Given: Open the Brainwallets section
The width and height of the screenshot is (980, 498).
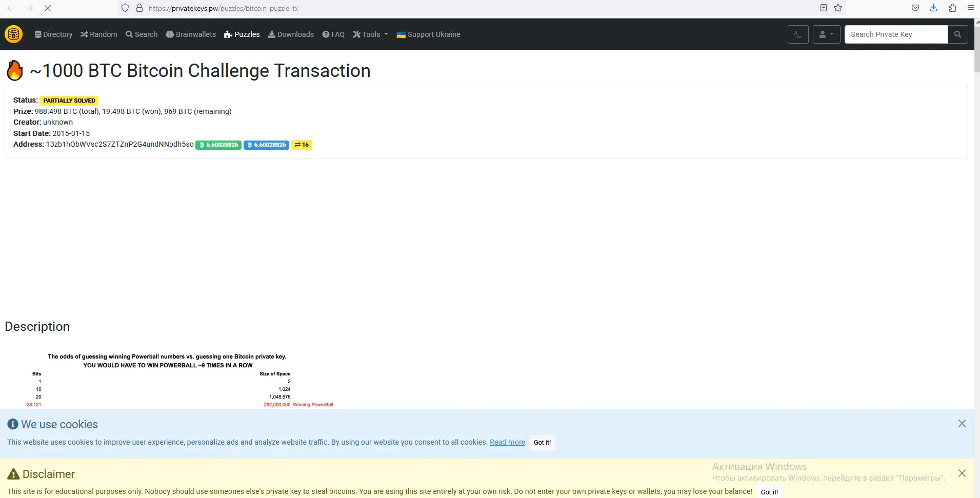Looking at the screenshot, I should click(x=191, y=34).
